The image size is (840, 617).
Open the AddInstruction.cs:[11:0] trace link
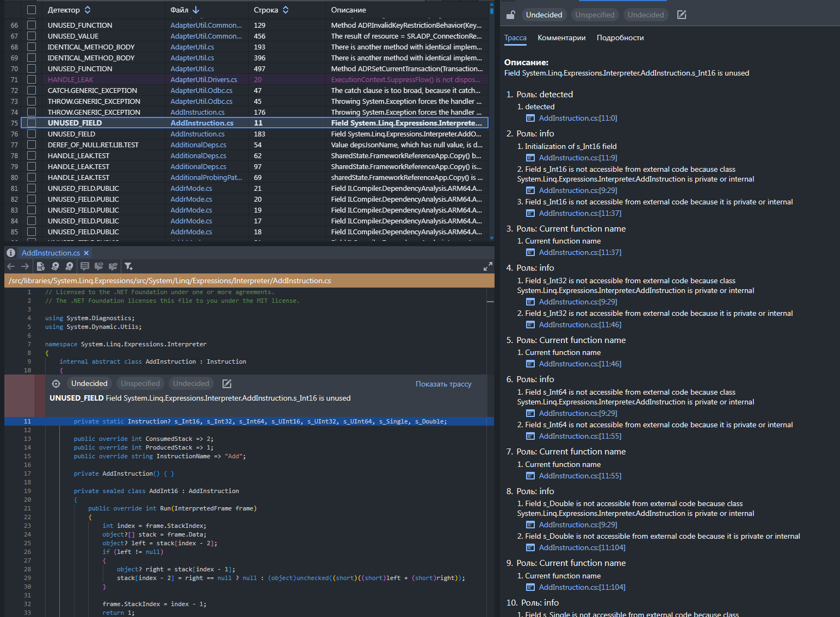578,119
